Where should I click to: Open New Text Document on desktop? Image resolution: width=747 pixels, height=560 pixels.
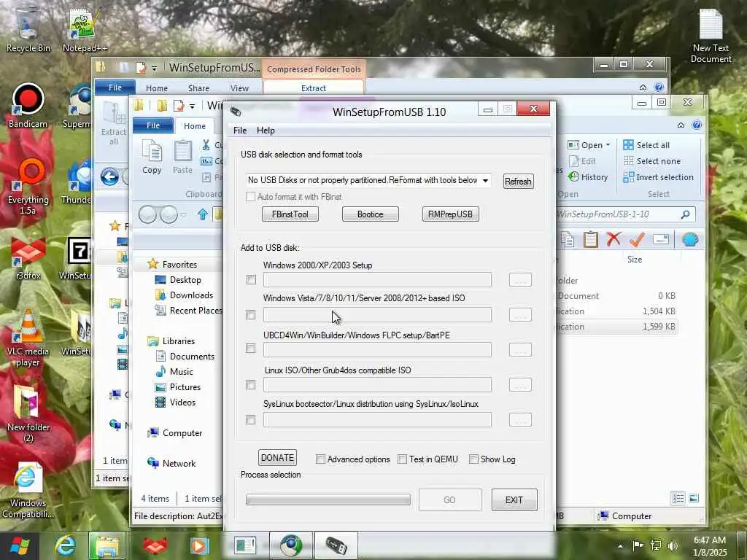coord(711,36)
